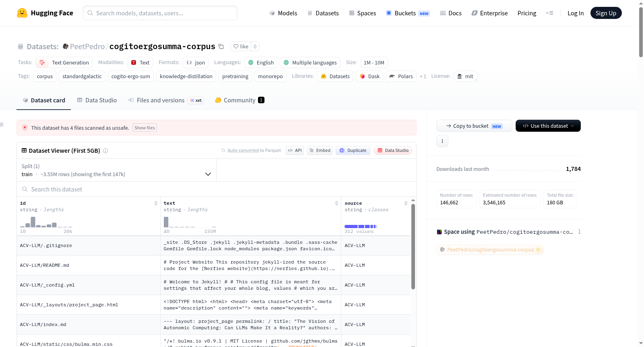The height and width of the screenshot is (347, 644).
Task: Expand the Use this dataset dropdown
Action: 548,126
